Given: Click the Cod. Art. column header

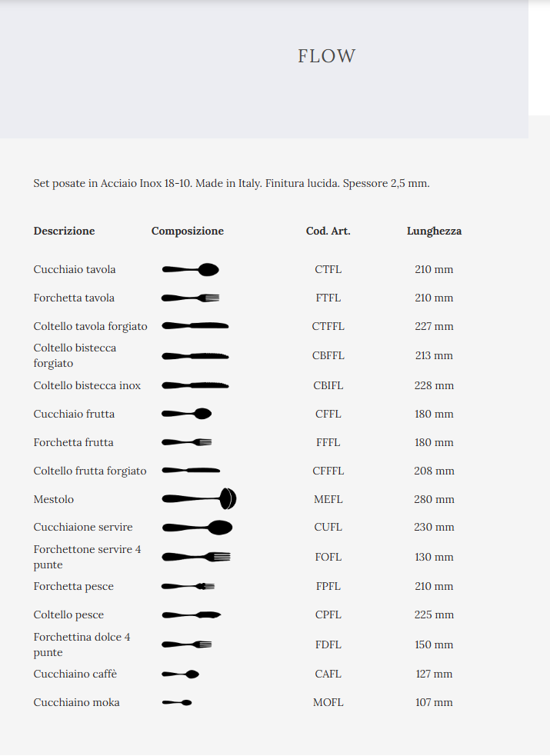Looking at the screenshot, I should pos(328,231).
